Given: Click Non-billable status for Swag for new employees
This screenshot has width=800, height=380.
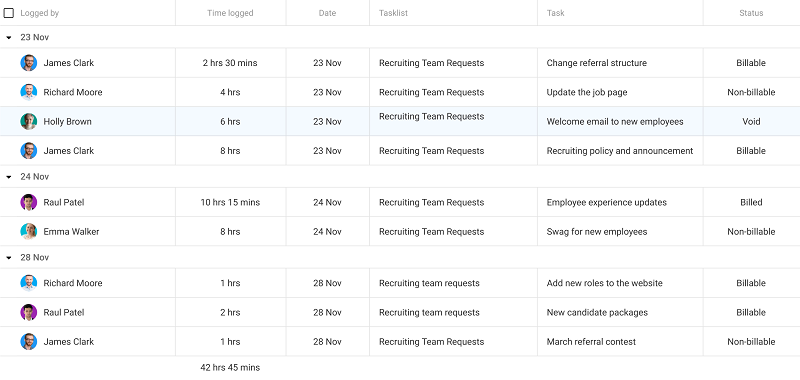Looking at the screenshot, I should click(751, 232).
